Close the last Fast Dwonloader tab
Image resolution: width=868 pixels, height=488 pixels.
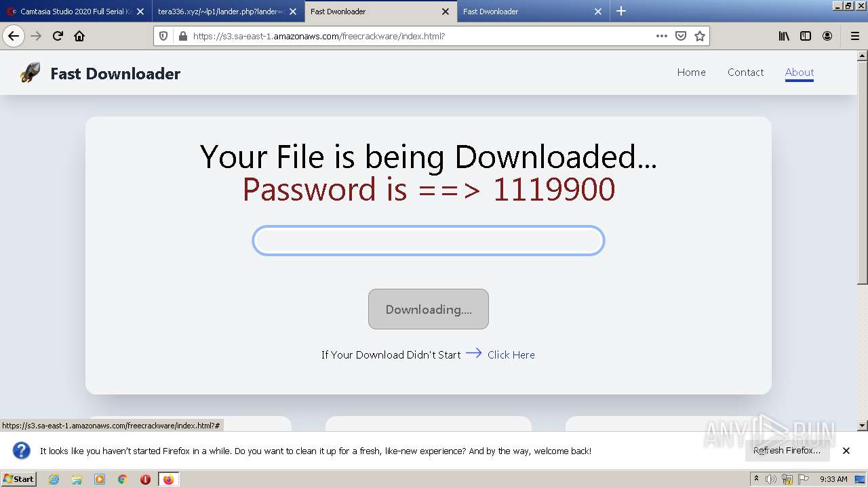[x=598, y=12]
